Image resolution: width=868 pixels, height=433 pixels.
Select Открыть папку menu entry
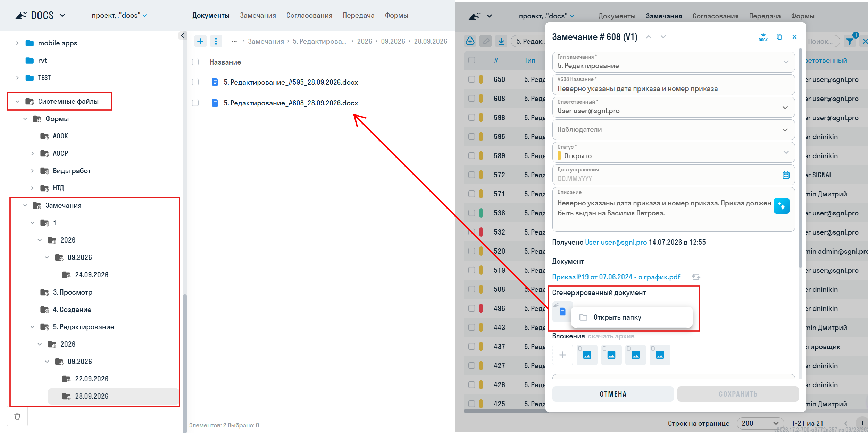point(632,317)
